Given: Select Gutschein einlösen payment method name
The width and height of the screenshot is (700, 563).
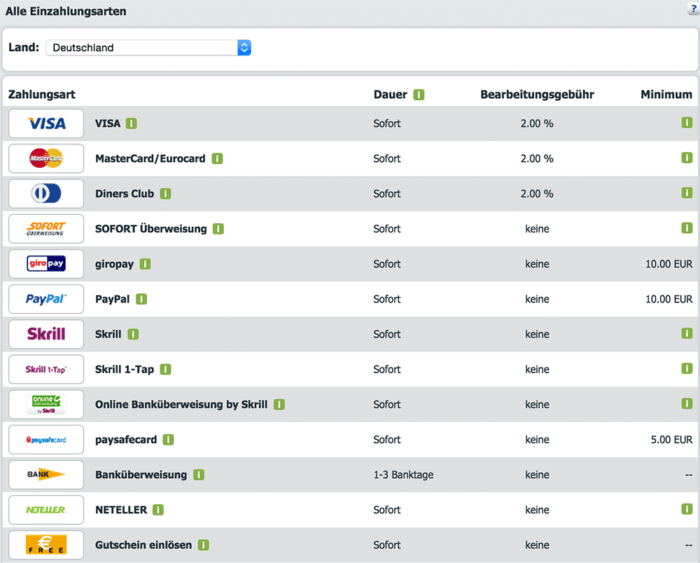Looking at the screenshot, I should (143, 545).
